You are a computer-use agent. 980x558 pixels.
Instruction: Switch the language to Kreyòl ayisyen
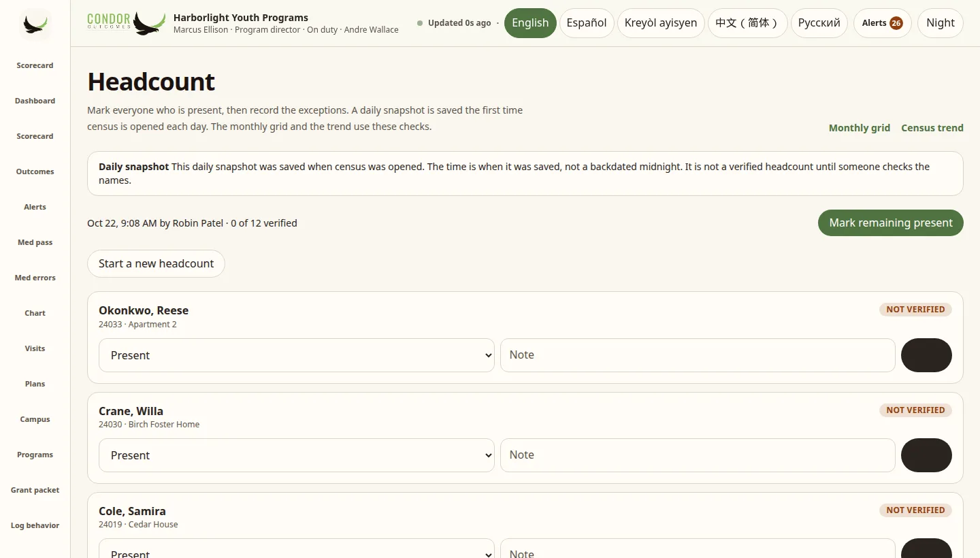(661, 23)
